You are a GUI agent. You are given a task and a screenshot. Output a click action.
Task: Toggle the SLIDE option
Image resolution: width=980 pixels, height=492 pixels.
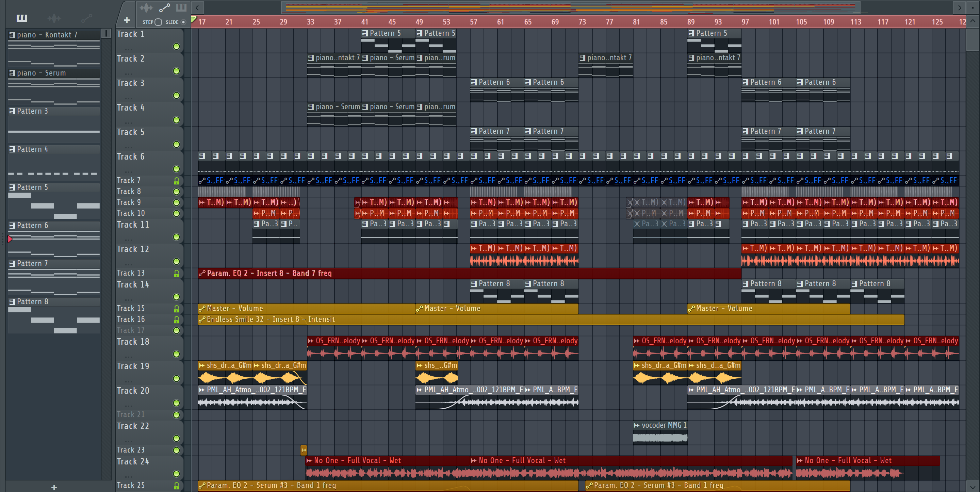tap(183, 22)
